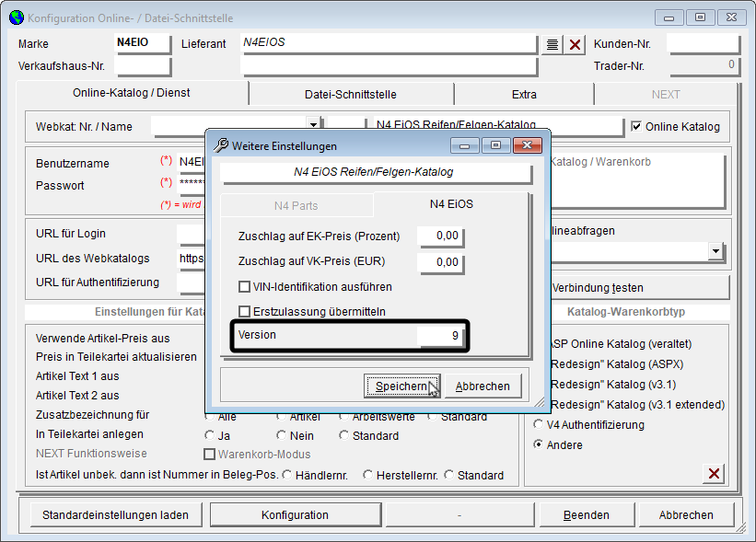
Task: Click Speichern to save settings
Action: pos(401,386)
